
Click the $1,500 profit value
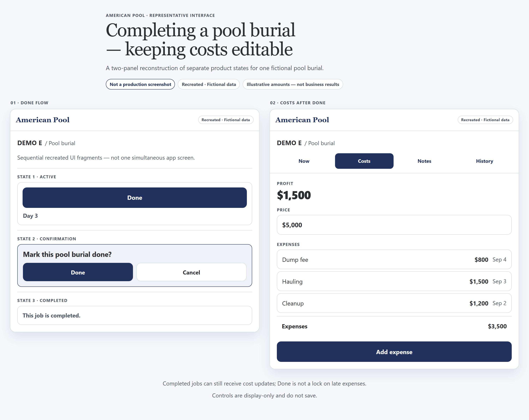[x=294, y=195]
